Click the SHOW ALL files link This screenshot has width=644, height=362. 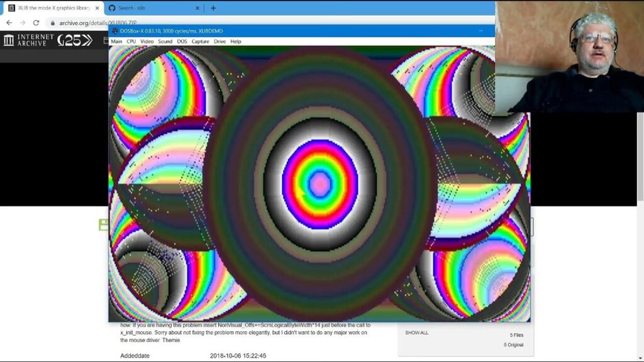point(416,332)
